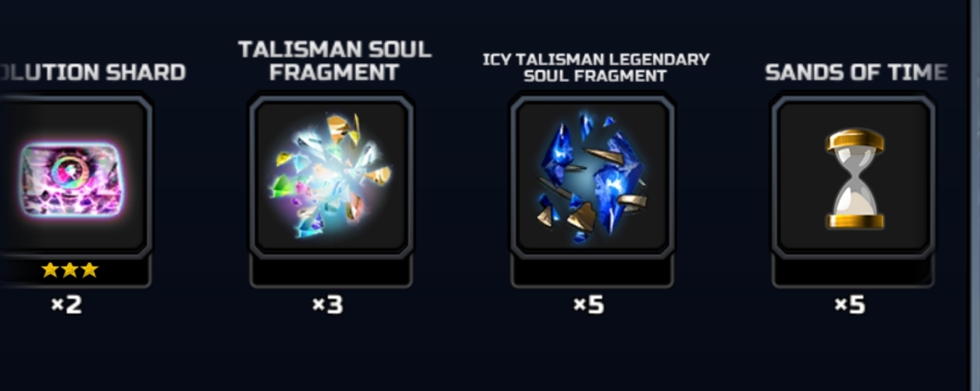Select the Talisman Soul Fragment icon
This screenshot has height=391, width=980.
coord(331,176)
